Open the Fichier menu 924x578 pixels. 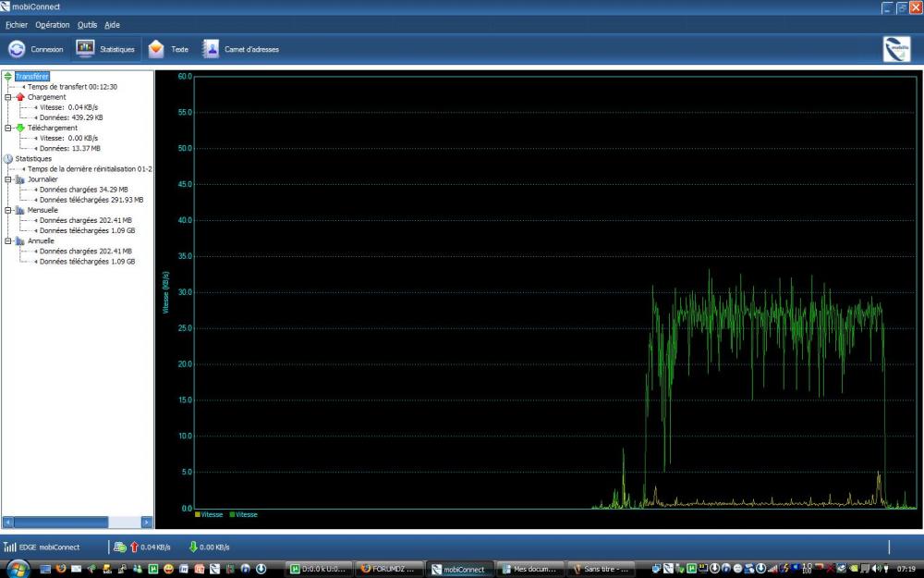pos(17,25)
